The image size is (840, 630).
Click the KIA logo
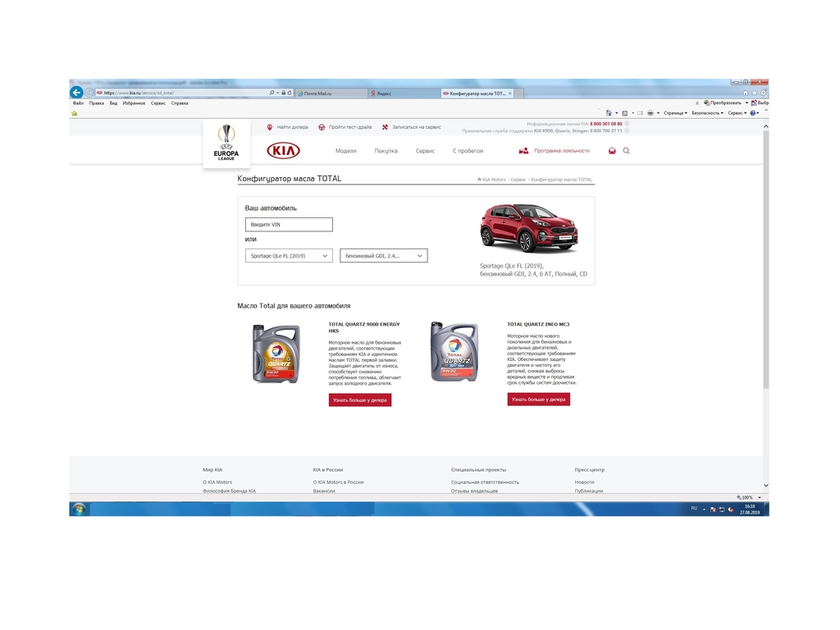[x=283, y=151]
